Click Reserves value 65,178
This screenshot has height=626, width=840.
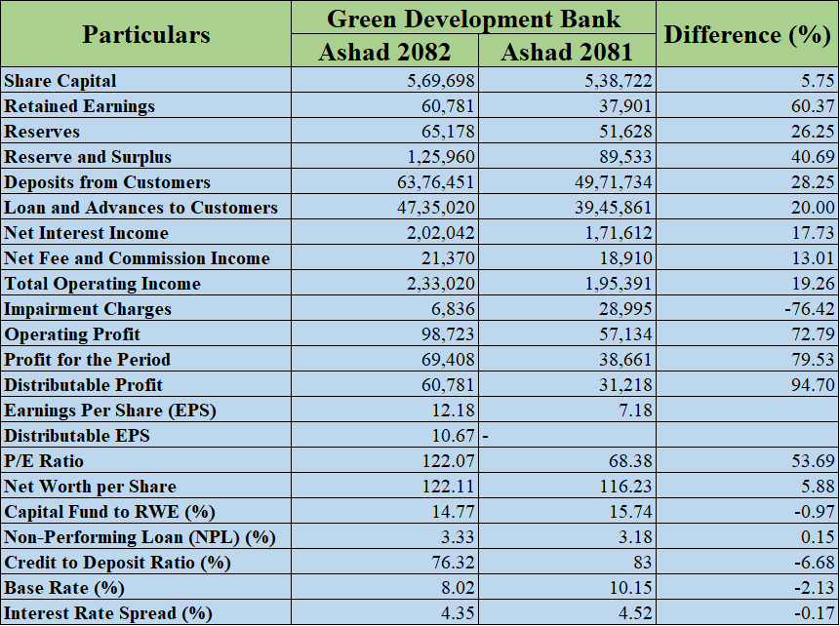448,132
